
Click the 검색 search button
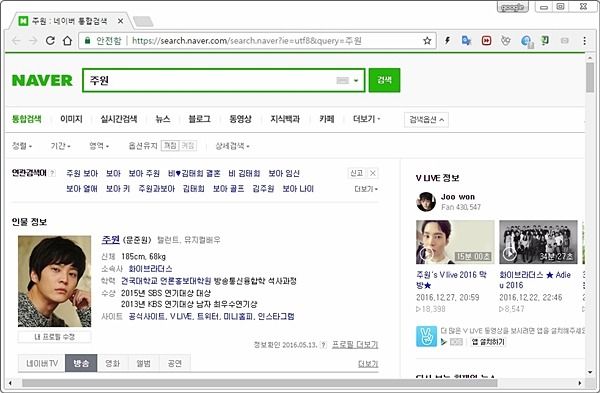(384, 80)
